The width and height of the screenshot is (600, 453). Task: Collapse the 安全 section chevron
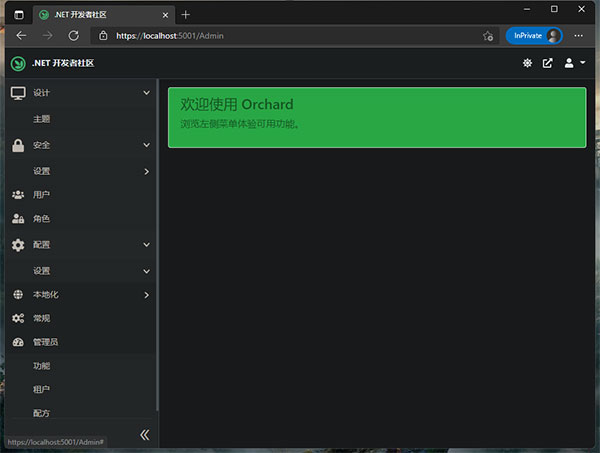pos(146,145)
